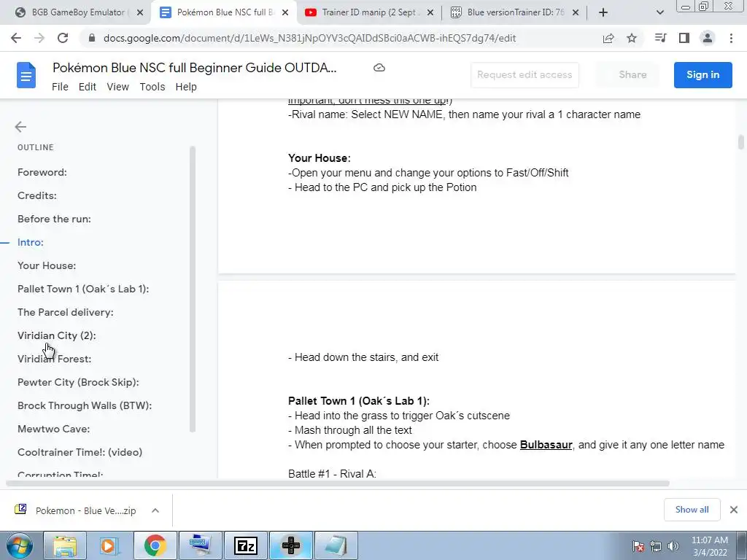Bookmark this page with the star icon
Viewport: 747px width, 560px height.
click(632, 38)
